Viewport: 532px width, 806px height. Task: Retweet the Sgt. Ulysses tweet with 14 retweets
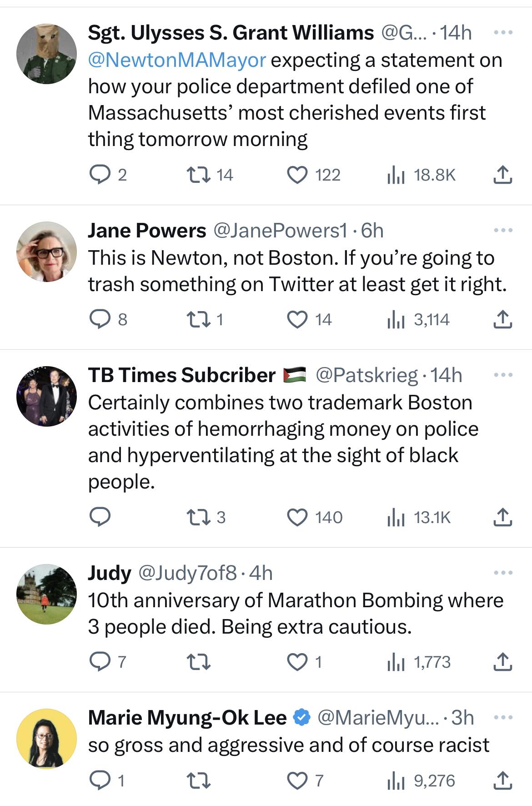[199, 175]
